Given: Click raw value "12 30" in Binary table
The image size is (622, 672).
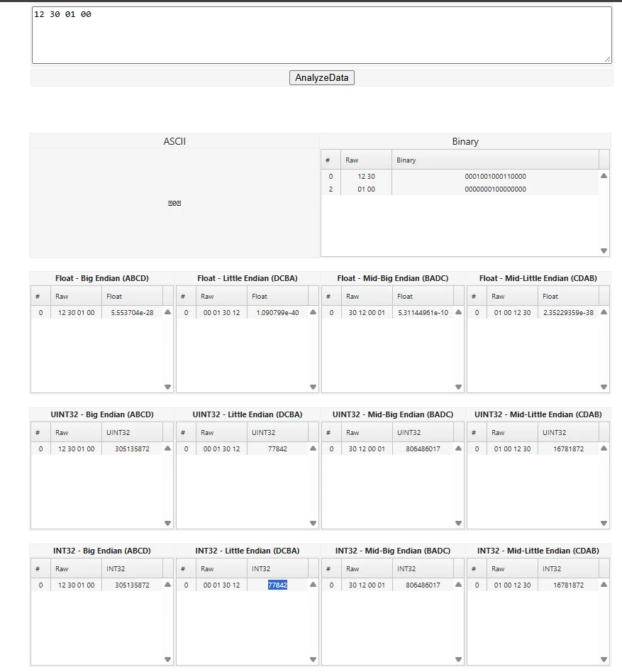Looking at the screenshot, I should pyautogui.click(x=366, y=176).
